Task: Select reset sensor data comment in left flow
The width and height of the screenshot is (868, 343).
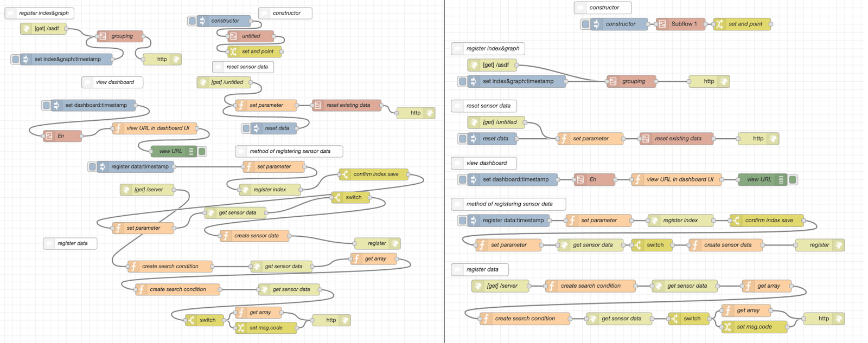Action: click(x=243, y=67)
